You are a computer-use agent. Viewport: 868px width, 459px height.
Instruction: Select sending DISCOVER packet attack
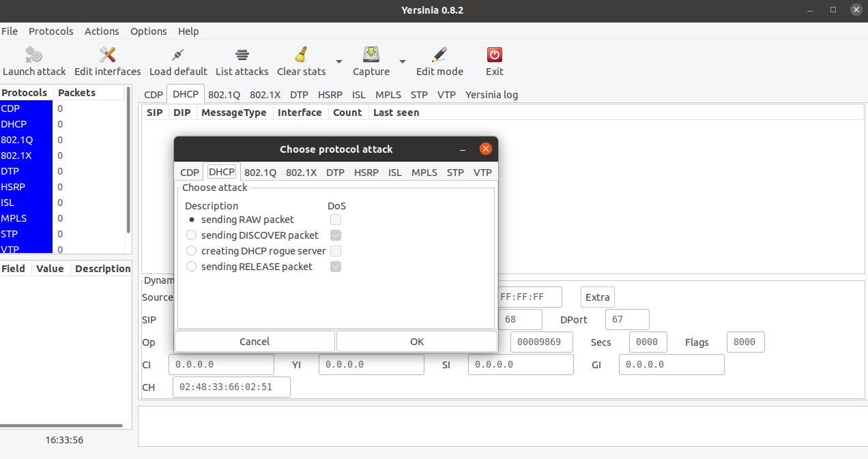point(192,235)
